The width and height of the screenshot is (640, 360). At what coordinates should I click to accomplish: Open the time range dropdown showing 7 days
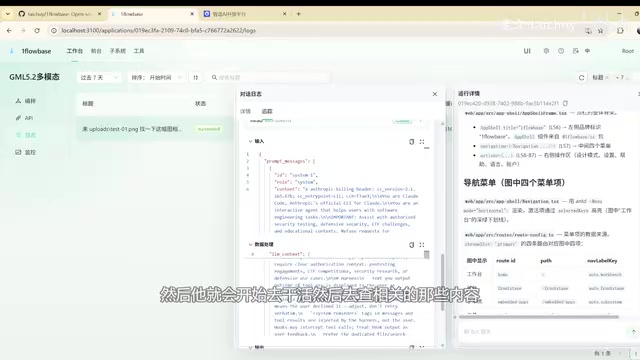[x=99, y=78]
